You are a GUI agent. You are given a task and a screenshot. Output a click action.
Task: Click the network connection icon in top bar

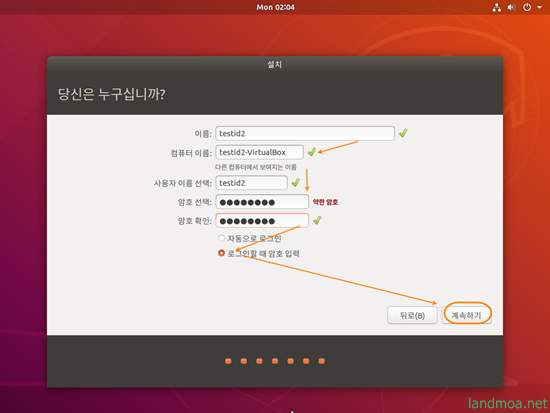pyautogui.click(x=496, y=7)
